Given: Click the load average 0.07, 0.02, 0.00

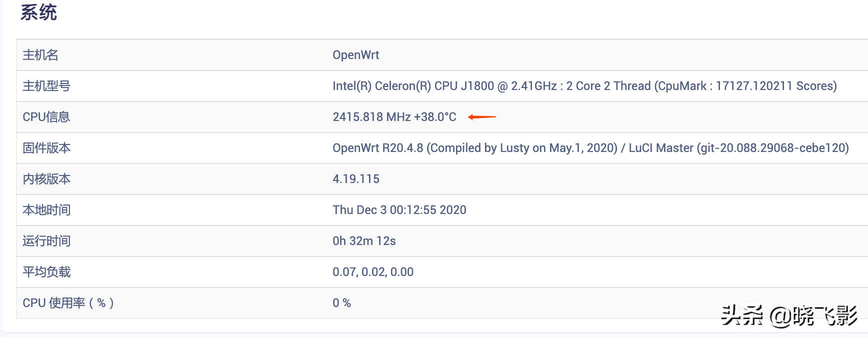Looking at the screenshot, I should [x=373, y=272].
